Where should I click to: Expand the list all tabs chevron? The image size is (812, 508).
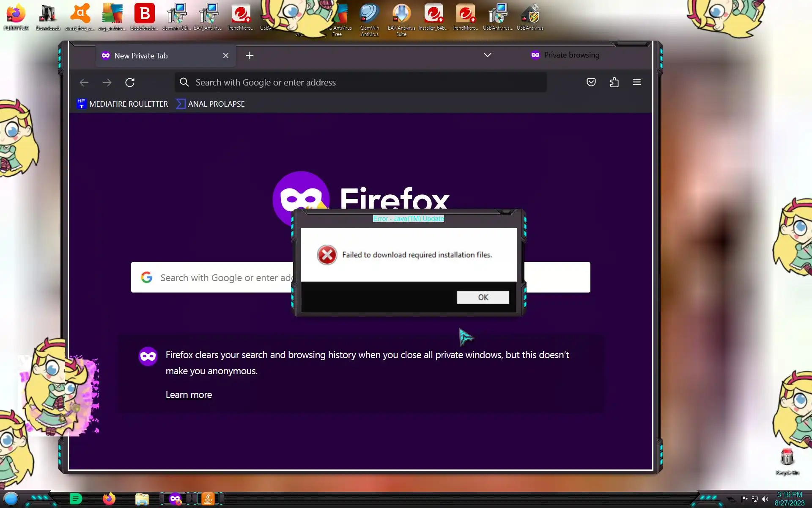tap(487, 55)
